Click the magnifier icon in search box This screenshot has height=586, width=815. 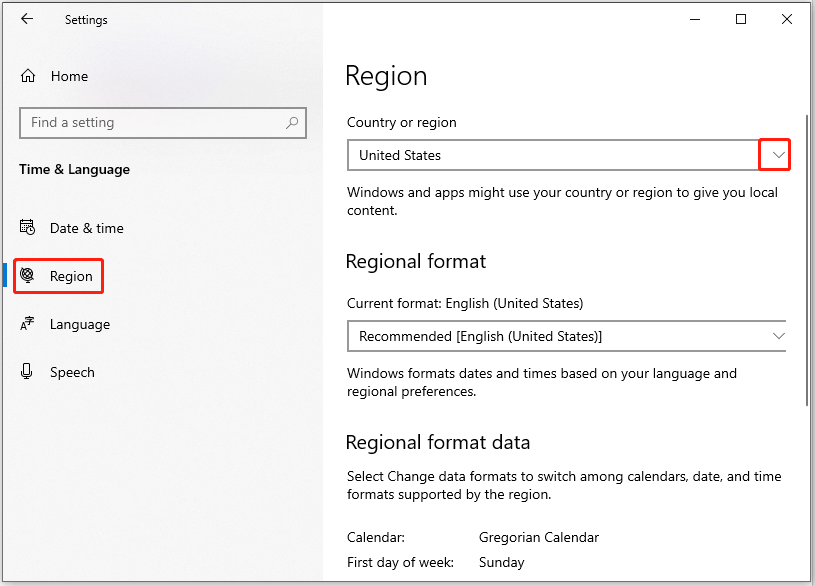point(292,123)
